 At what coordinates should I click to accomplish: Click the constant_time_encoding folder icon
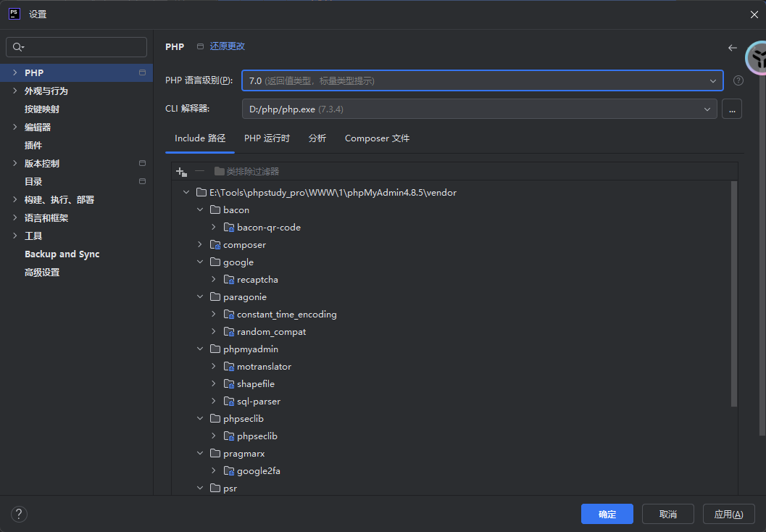coord(228,314)
